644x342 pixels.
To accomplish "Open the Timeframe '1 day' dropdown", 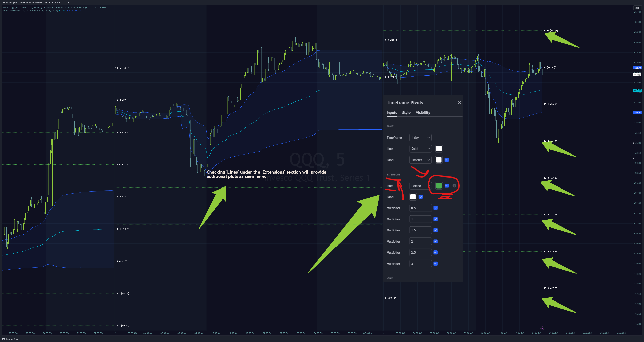I will click(x=420, y=138).
